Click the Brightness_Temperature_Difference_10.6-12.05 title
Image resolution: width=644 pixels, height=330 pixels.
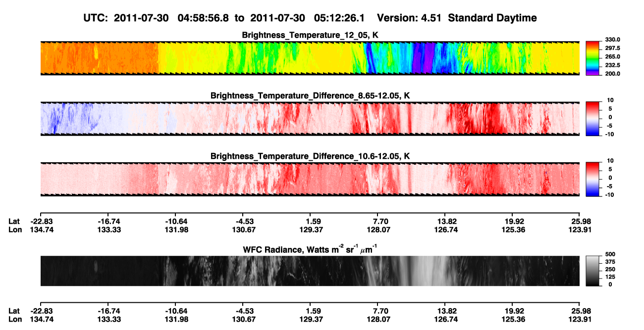[310, 156]
